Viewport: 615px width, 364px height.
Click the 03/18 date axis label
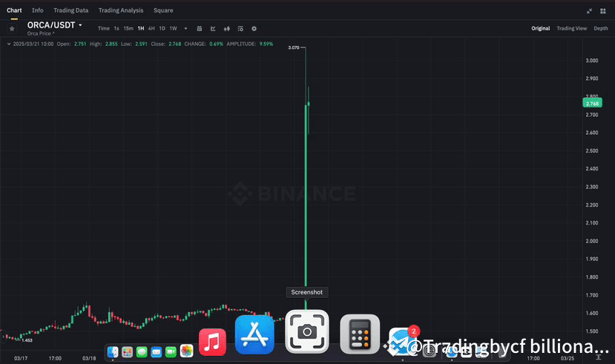click(x=89, y=358)
